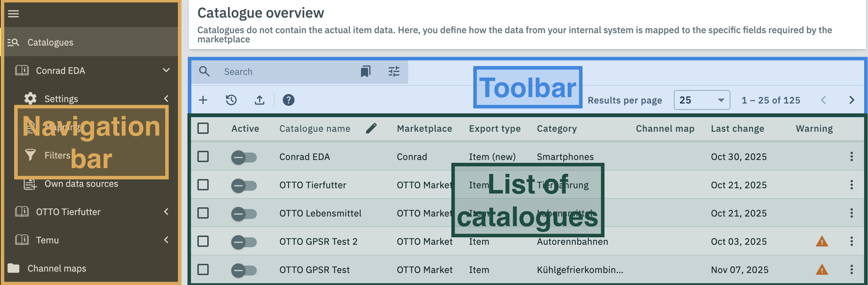This screenshot has height=285, width=868.
Task: Open the search filter options icon
Action: tap(394, 72)
